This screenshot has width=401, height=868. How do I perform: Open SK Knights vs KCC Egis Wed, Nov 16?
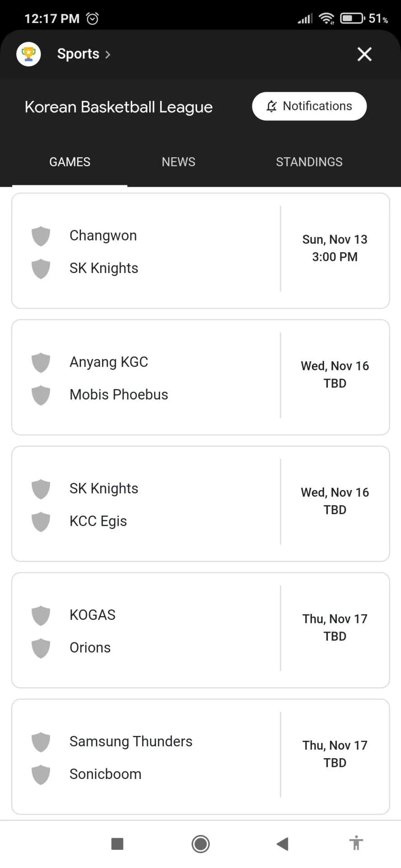click(x=201, y=504)
